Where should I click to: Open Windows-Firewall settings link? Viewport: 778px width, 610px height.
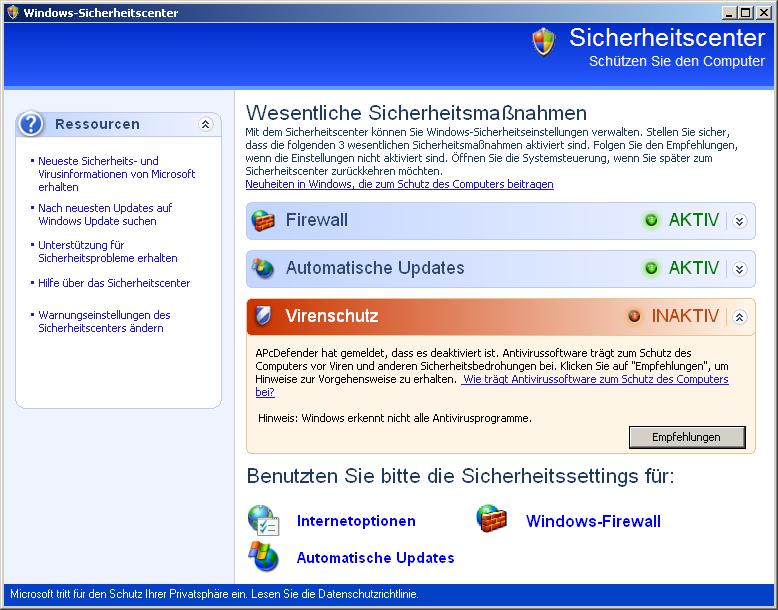[593, 521]
